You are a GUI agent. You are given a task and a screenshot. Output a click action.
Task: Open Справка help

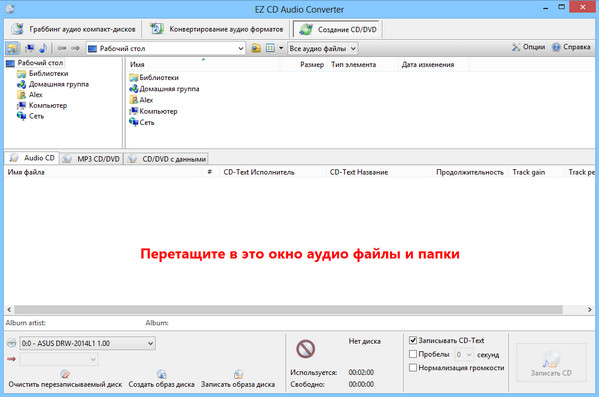click(571, 47)
